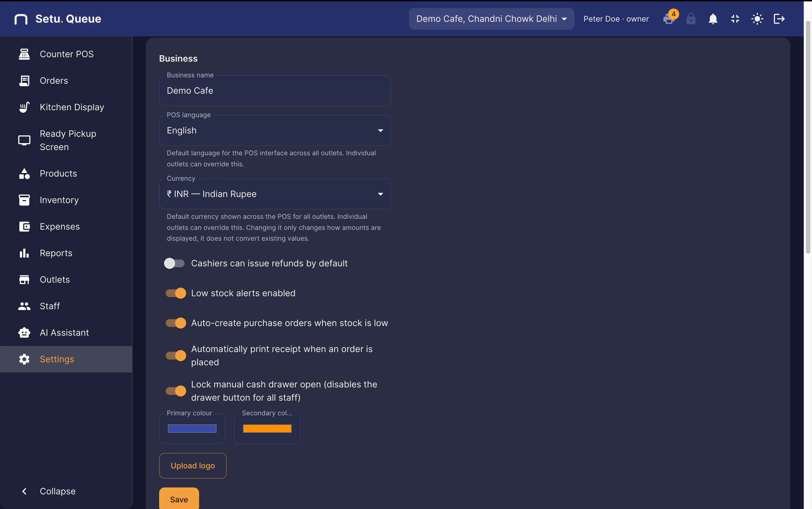Open Ready Pickup Screen menu item
812x509 pixels.
[66, 140]
